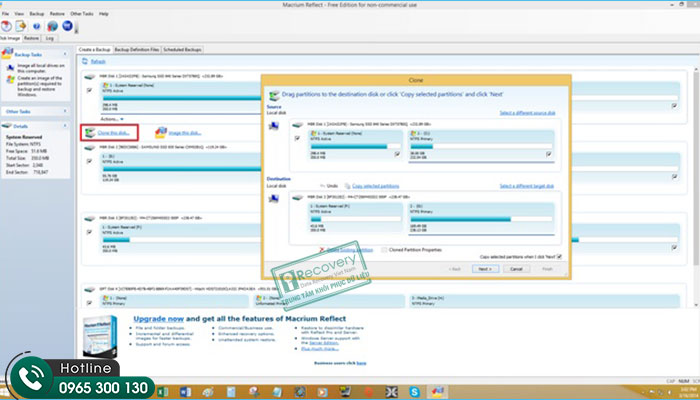Click the source drive icon in Clone dialog
Screen dimensions: 700x400
(x=298, y=125)
